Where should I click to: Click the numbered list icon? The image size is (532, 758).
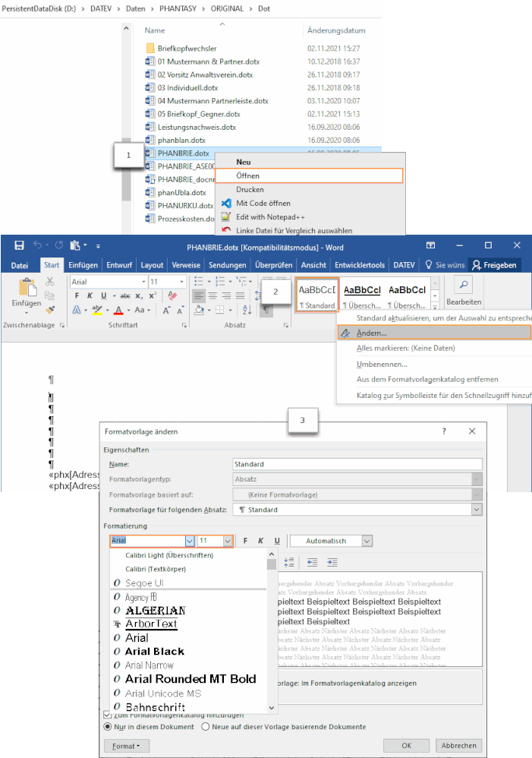coord(220,281)
